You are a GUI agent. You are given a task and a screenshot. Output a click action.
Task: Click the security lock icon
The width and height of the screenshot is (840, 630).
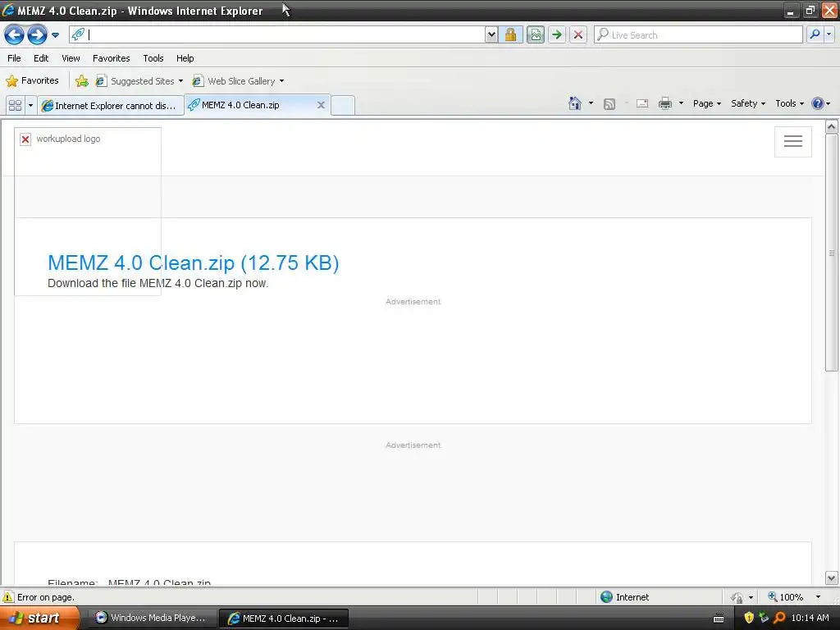(510, 34)
